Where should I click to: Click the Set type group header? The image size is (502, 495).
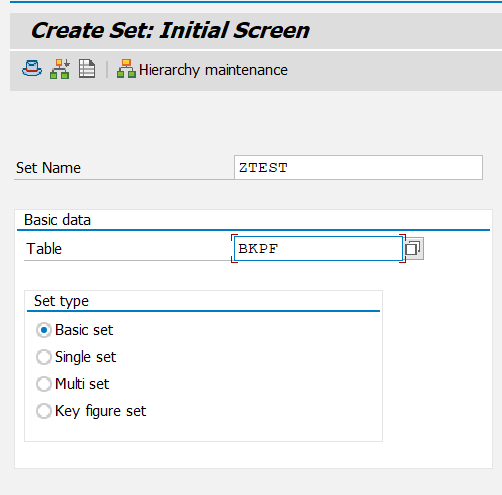[x=61, y=301]
